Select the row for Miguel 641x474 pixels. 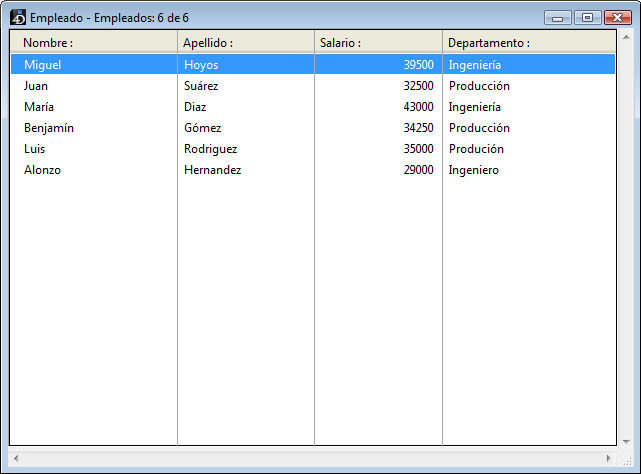pos(42,65)
